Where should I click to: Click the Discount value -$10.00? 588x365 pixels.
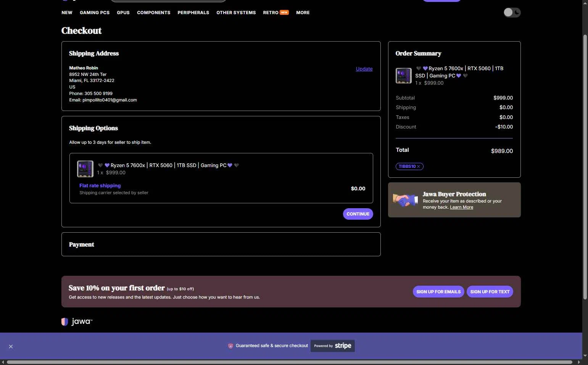[x=504, y=127]
